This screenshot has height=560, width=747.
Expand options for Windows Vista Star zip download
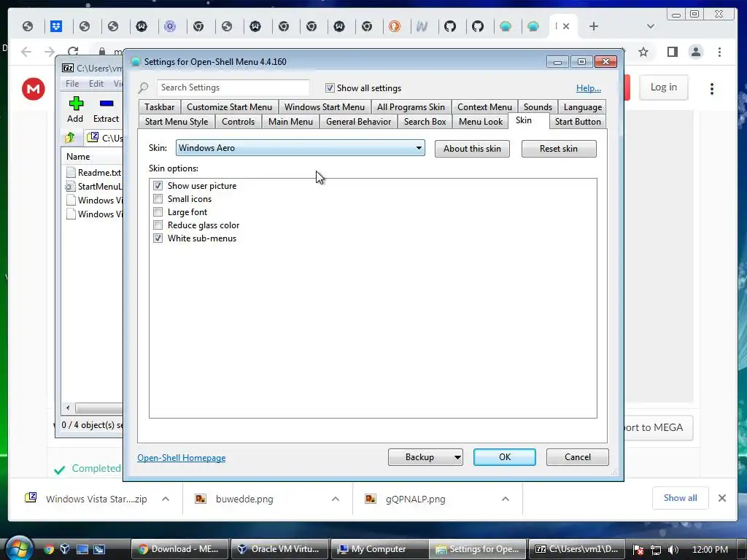click(166, 499)
